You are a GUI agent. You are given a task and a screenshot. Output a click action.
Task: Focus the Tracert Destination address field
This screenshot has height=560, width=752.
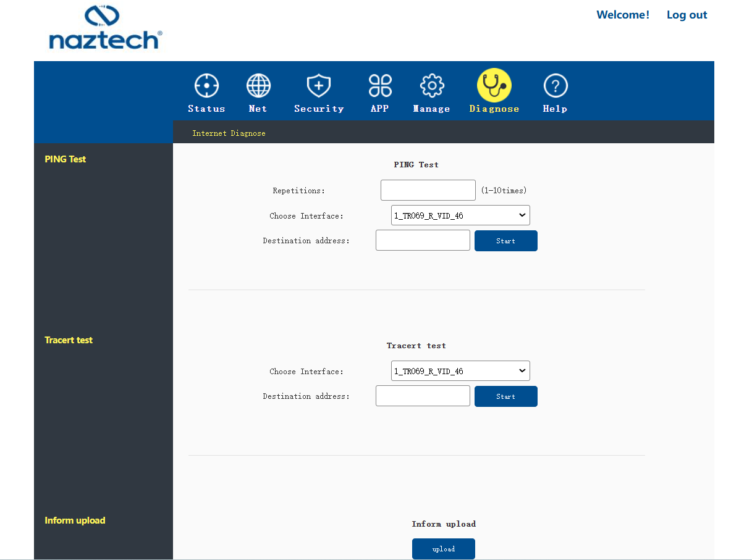pyautogui.click(x=423, y=396)
